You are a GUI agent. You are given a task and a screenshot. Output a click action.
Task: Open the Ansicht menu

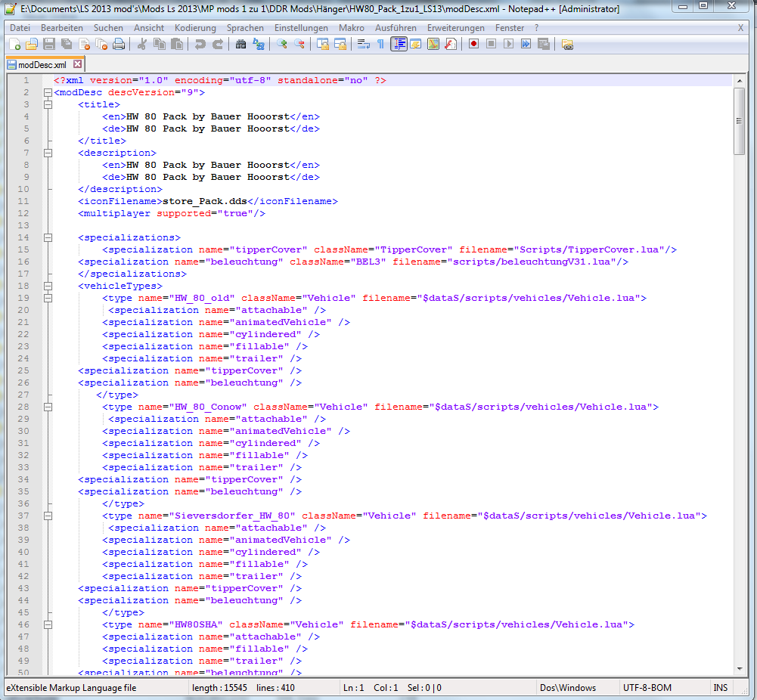point(149,28)
